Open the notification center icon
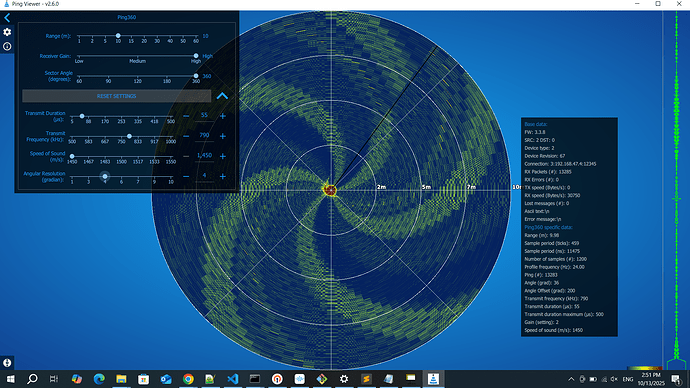The width and height of the screenshot is (690, 388). [676, 379]
